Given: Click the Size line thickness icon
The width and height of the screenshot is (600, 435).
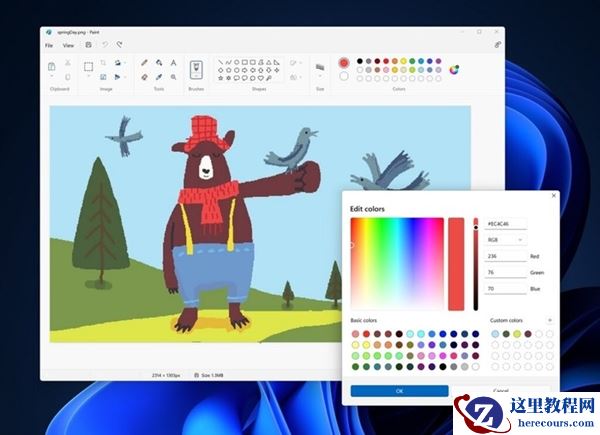Looking at the screenshot, I should [x=320, y=67].
